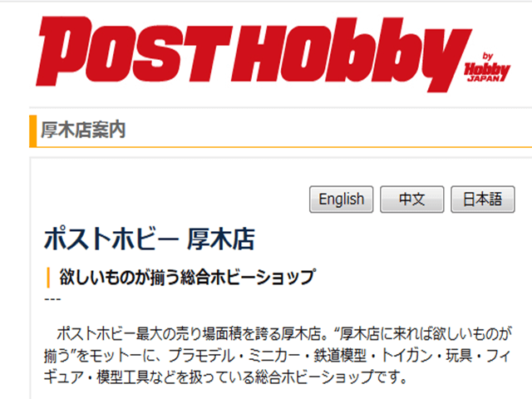Click the orange marker beside the subtitle
Screen dimensions: 532x399
(48, 277)
